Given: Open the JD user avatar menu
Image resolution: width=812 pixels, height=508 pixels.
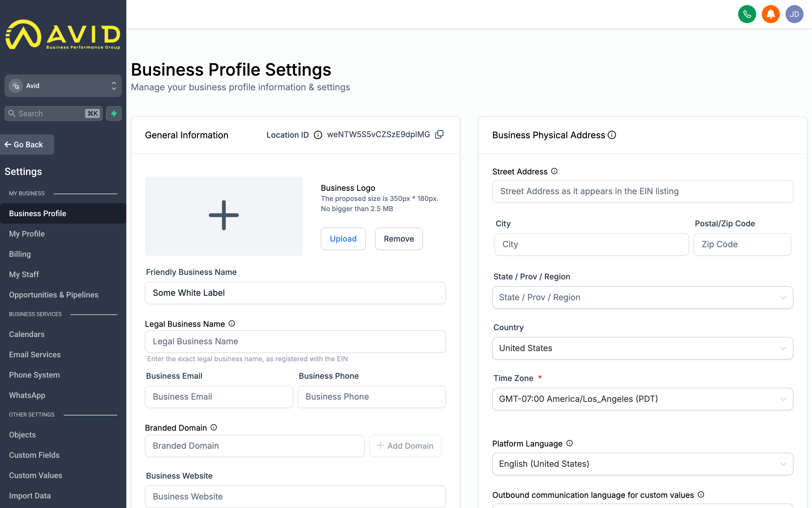Looking at the screenshot, I should coord(794,14).
